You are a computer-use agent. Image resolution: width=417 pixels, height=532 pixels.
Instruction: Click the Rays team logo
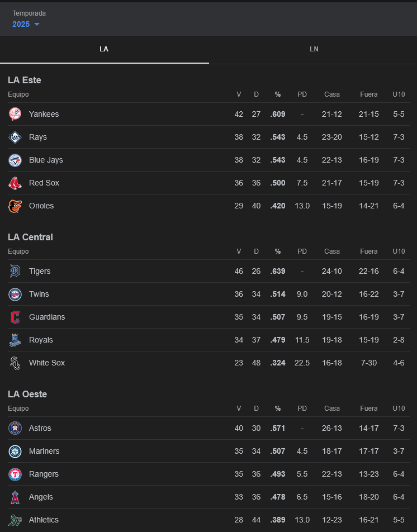(15, 137)
